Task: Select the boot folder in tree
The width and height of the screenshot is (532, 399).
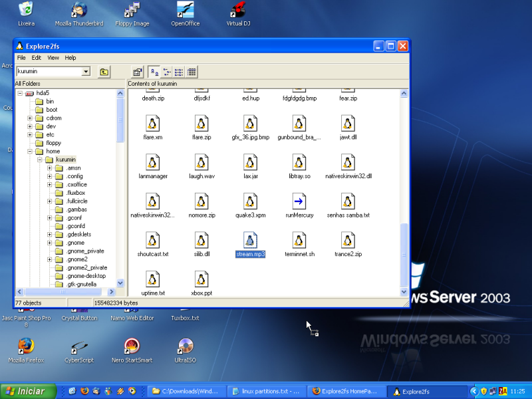Action: tap(52, 110)
